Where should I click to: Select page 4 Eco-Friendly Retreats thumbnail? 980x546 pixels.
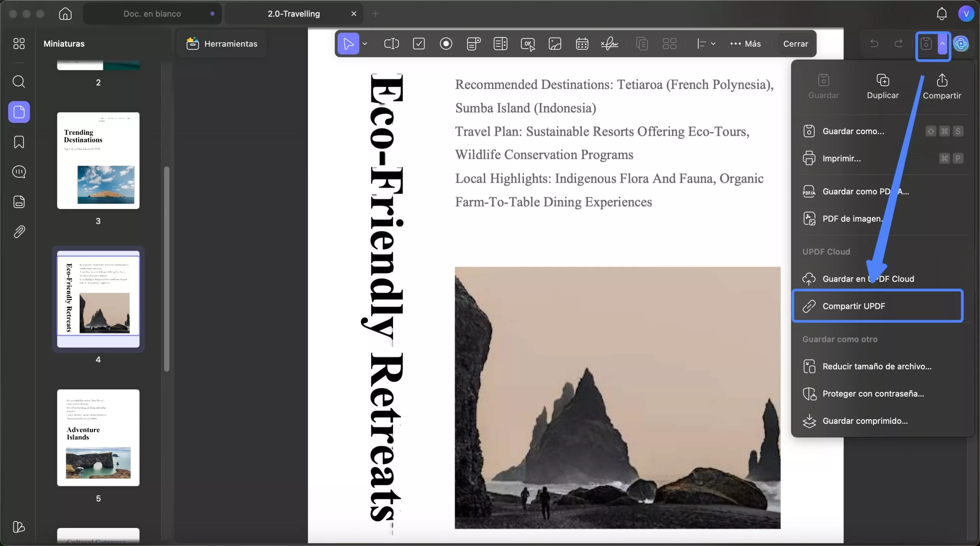pos(98,299)
